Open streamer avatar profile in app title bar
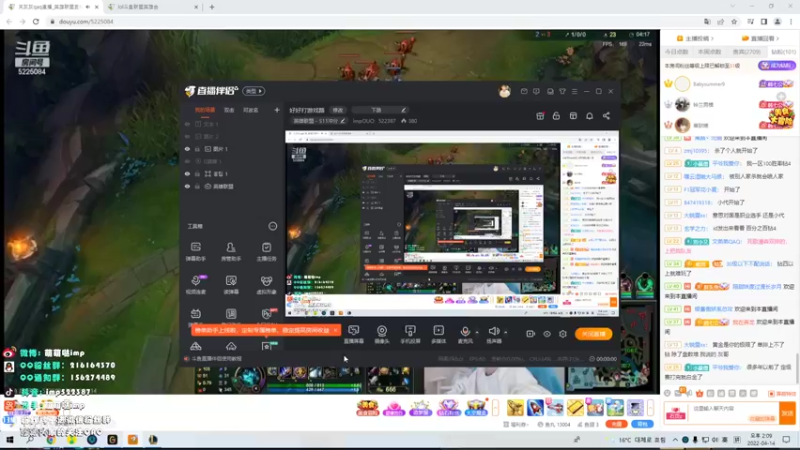Image resolution: width=800 pixels, height=450 pixels. 505,91
